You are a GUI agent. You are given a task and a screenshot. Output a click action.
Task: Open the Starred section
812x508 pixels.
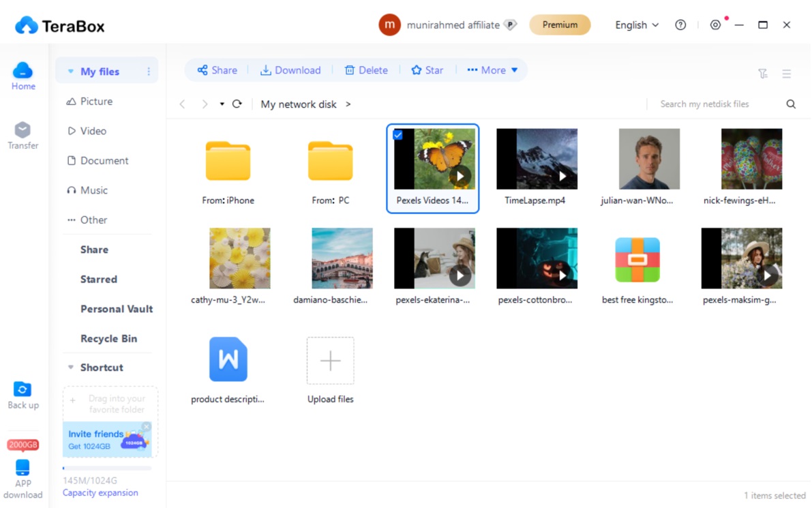98,279
